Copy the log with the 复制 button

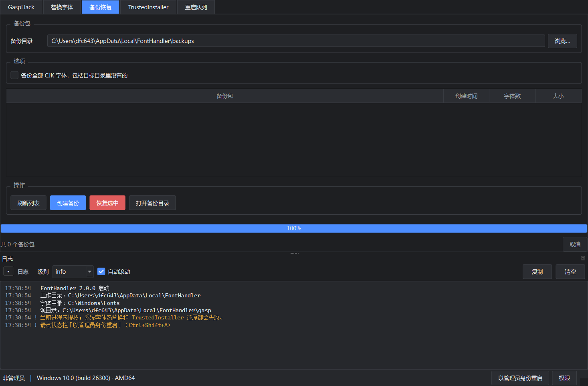537,272
